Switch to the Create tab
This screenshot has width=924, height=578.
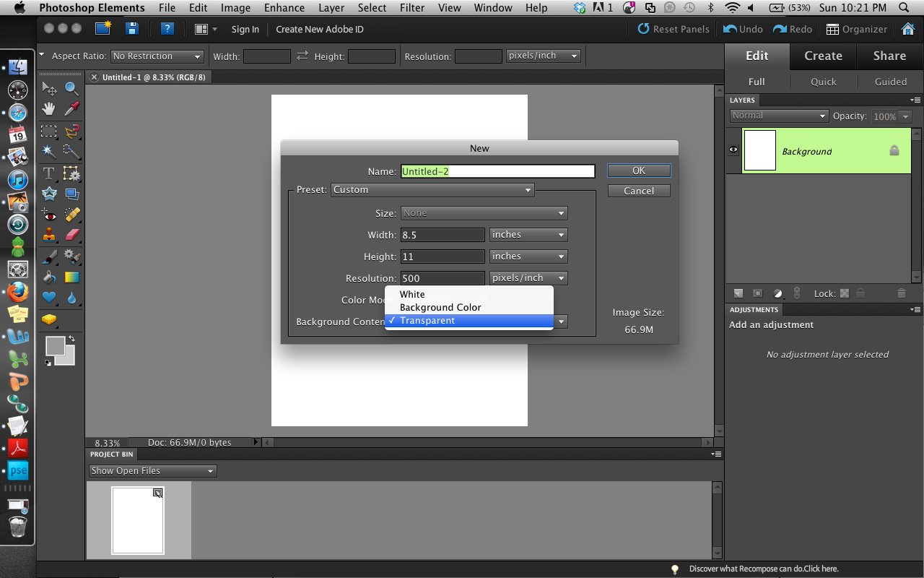tap(823, 56)
